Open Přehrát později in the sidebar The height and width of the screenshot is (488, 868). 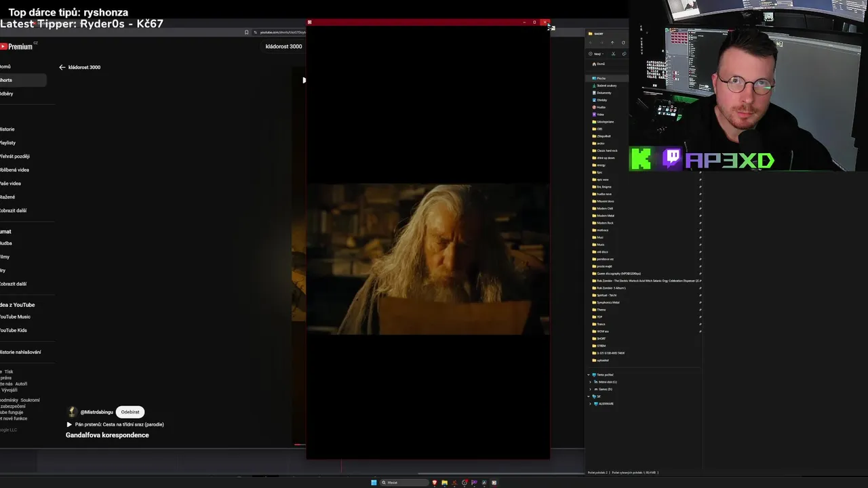coord(15,156)
